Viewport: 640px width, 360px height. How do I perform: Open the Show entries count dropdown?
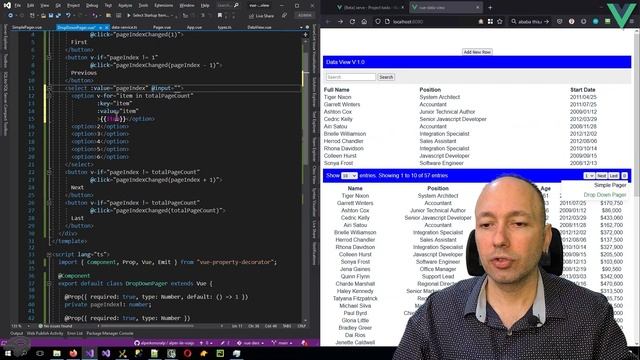click(349, 176)
